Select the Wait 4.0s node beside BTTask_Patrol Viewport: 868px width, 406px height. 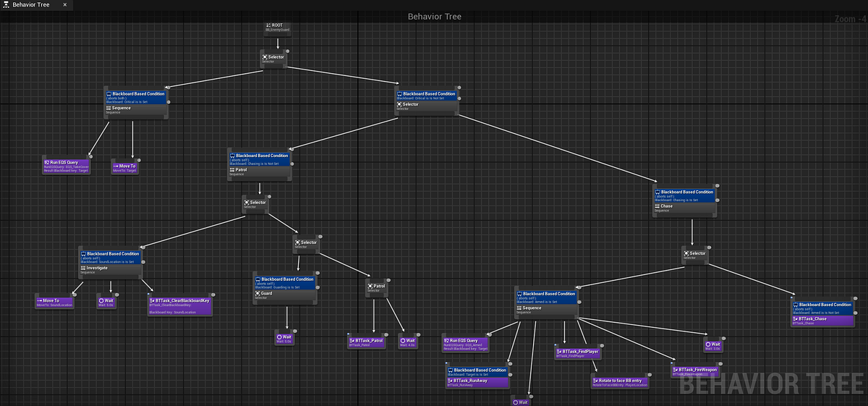[407, 342]
